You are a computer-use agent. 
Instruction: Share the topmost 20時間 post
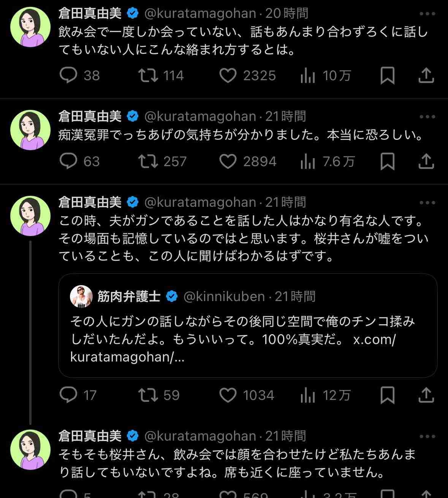(x=426, y=75)
